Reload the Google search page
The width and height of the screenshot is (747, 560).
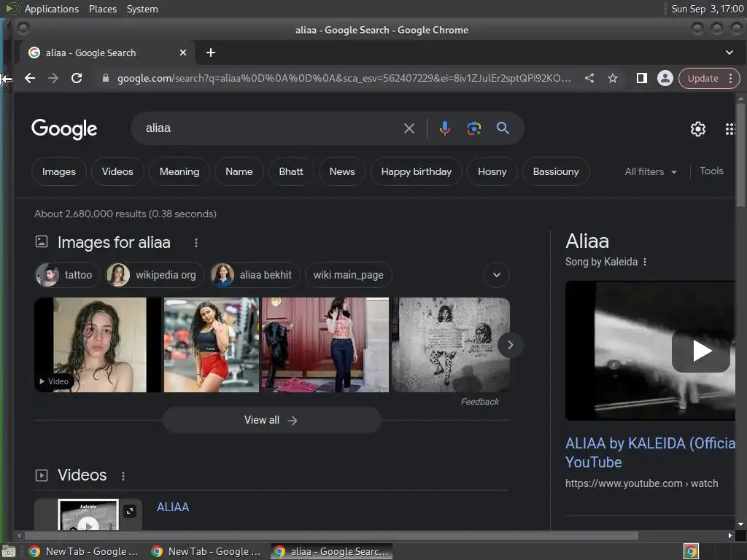pos(77,78)
